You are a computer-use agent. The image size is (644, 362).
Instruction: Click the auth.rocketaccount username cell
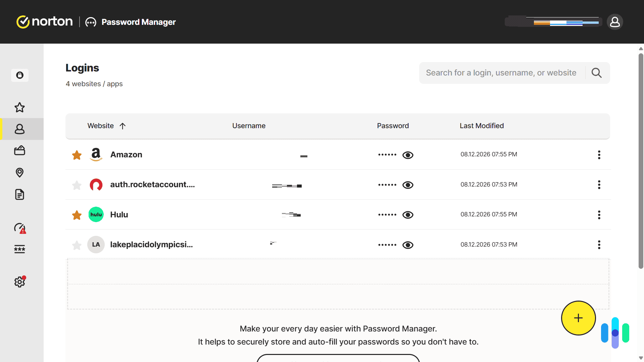pyautogui.click(x=287, y=186)
